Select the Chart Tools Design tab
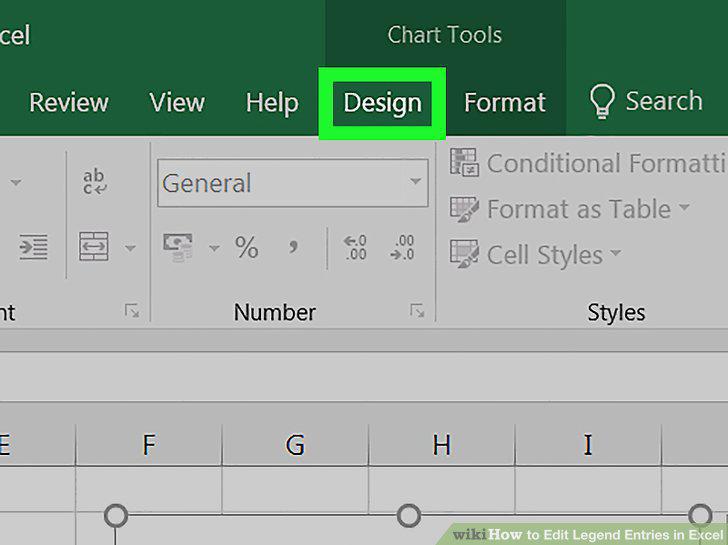The width and height of the screenshot is (728, 545). click(383, 103)
